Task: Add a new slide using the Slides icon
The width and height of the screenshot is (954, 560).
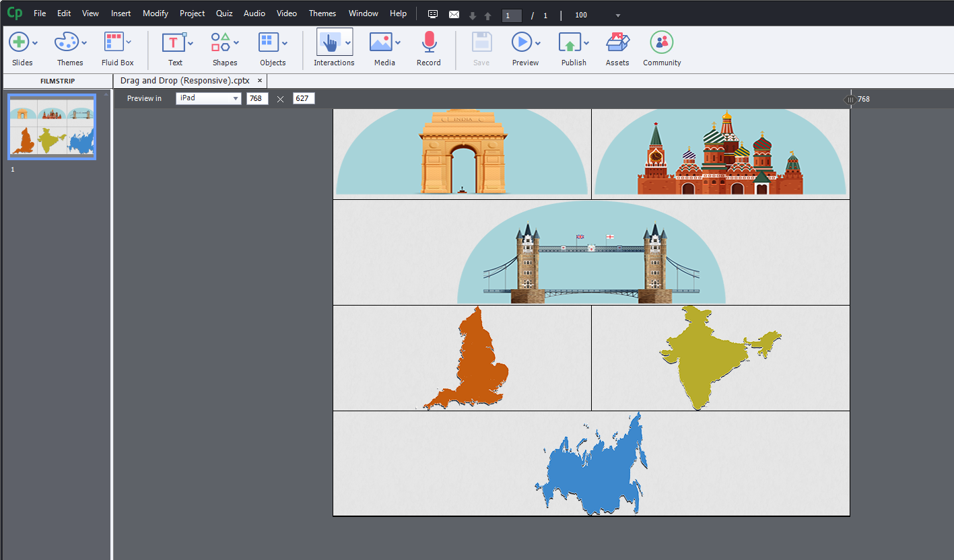Action: 18,42
